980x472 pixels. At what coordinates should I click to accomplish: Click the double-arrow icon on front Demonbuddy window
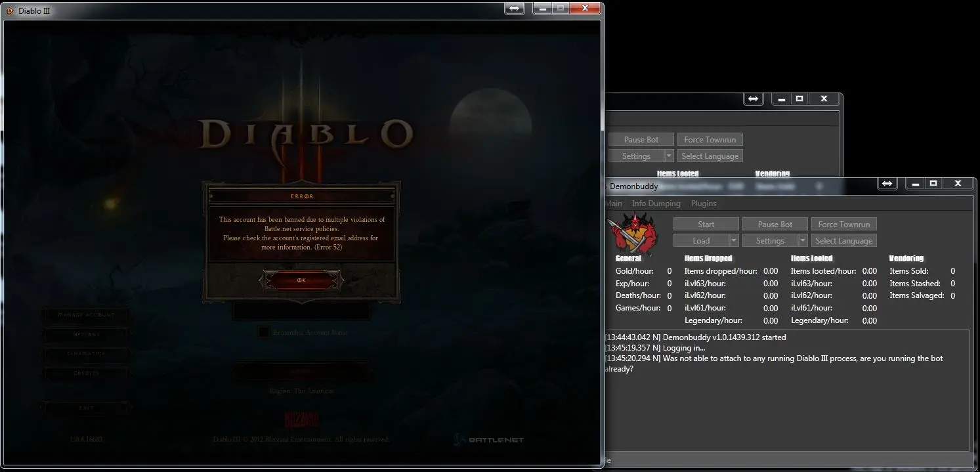(887, 184)
